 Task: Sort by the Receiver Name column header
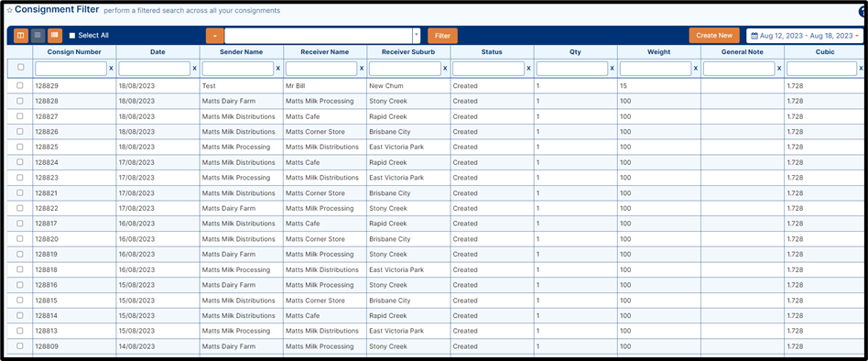click(325, 52)
